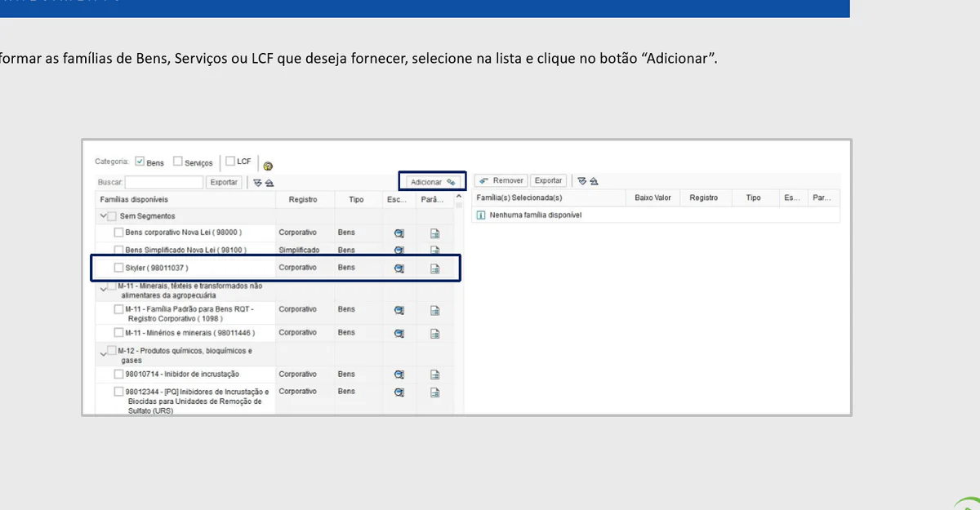Viewport: 980px width, 510px height.
Task: Expand all rows in Família(s) Selecionada(s) panel
Action: (581, 181)
